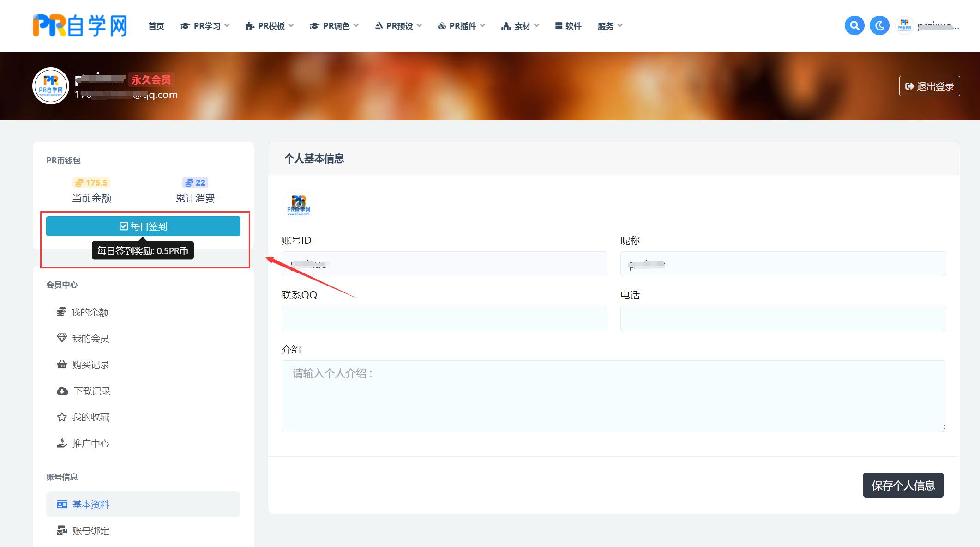
Task: Click 退出登录 logout button
Action: 929,86
